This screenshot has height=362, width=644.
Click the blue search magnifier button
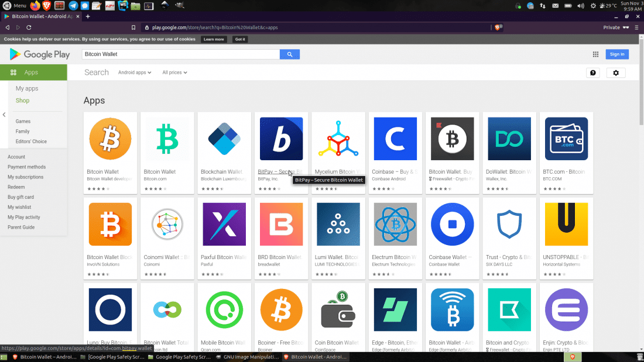click(289, 54)
